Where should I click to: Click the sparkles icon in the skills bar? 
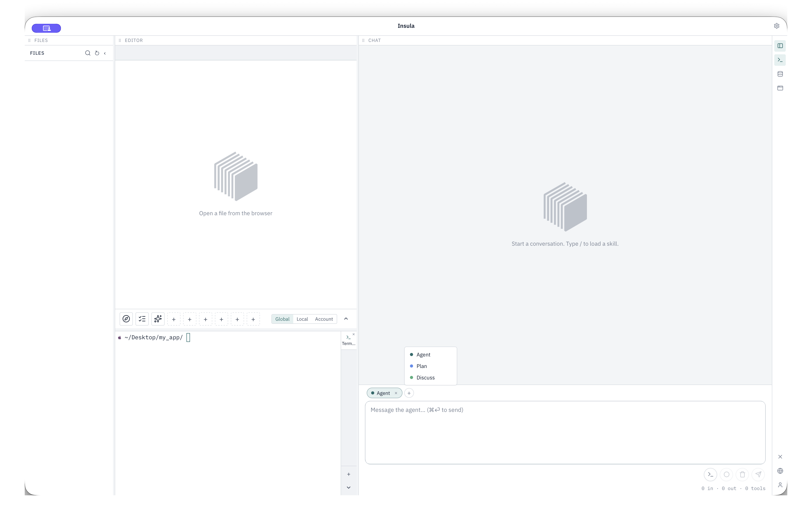click(x=158, y=319)
